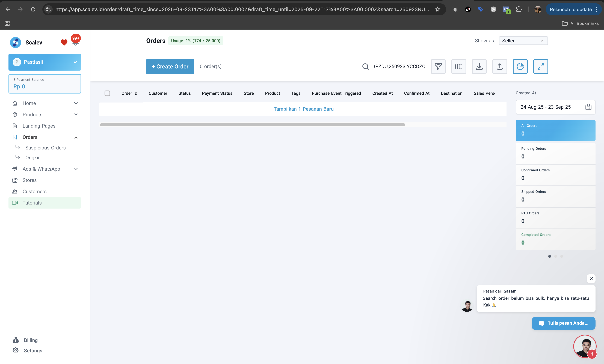The width and height of the screenshot is (604, 364).
Task: Click the Scalev logo
Action: [x=15, y=42]
